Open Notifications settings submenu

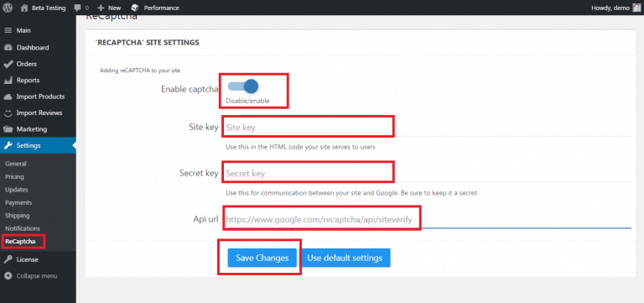[x=23, y=228]
